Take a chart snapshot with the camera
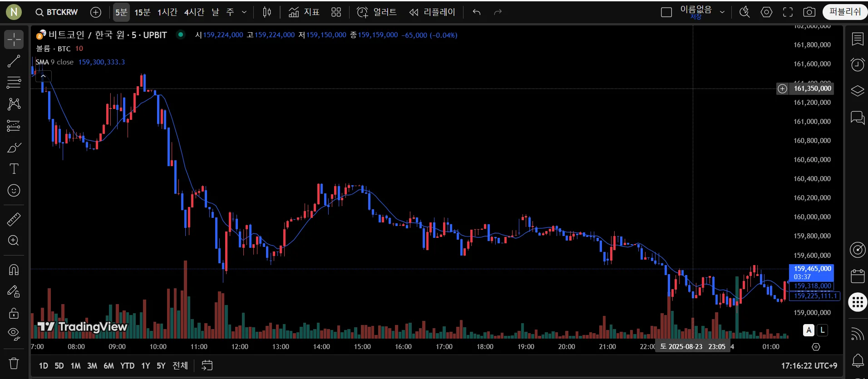868x379 pixels. (809, 12)
